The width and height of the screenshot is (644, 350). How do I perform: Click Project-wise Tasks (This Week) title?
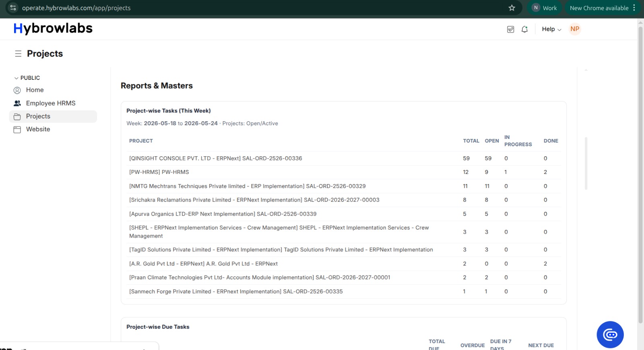tap(169, 111)
